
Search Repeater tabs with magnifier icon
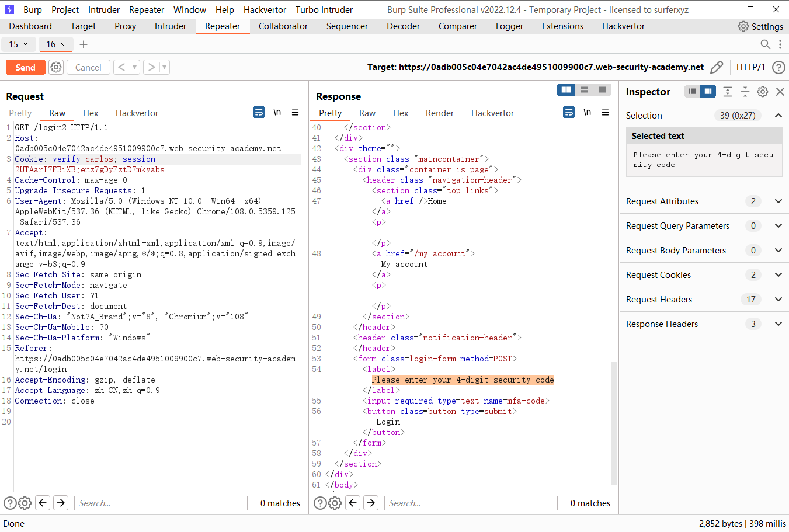click(x=765, y=44)
